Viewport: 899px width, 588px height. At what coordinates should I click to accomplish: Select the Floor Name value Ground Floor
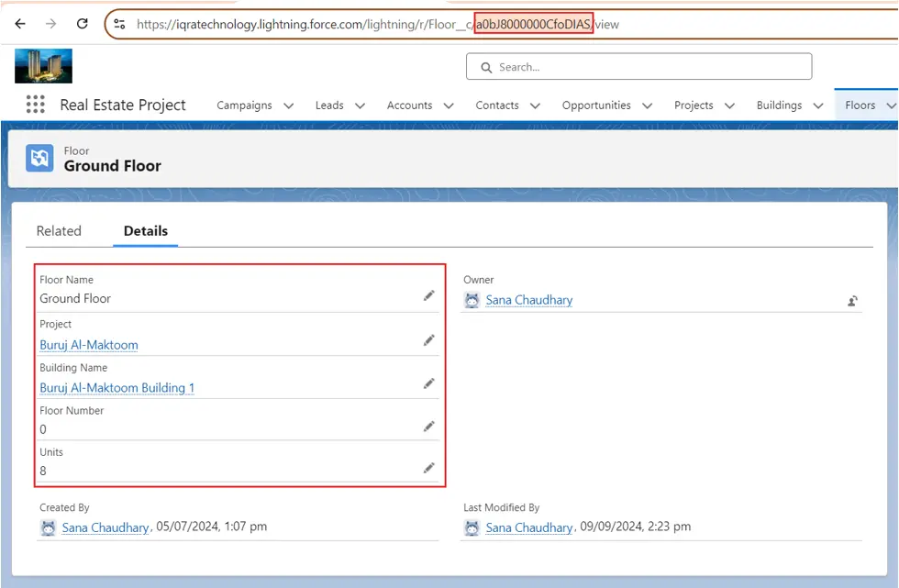click(75, 298)
